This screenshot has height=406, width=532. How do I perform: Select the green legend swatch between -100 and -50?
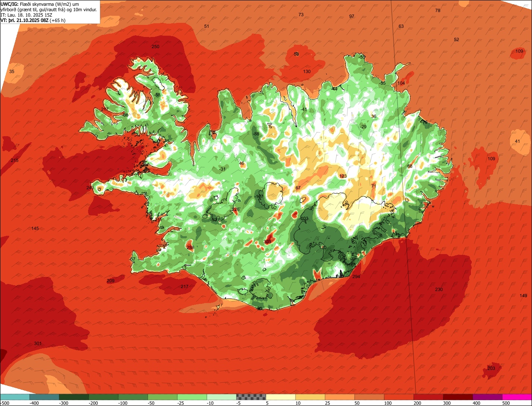133,397
